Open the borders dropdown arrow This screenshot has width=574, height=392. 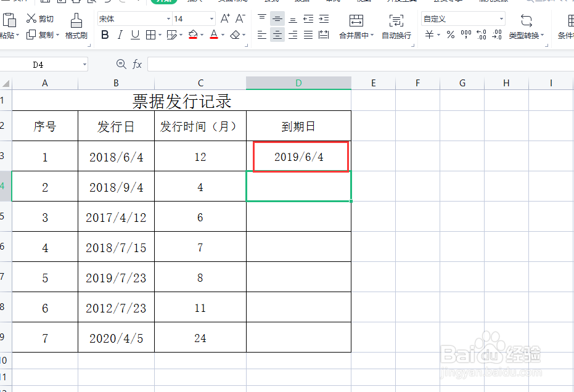pos(160,35)
